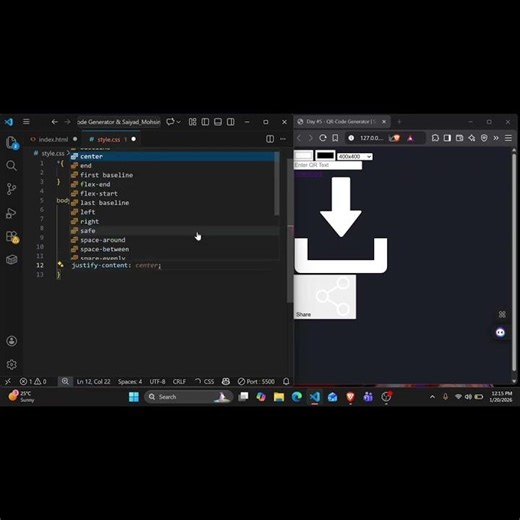Split the editor to the right
Image resolution: width=520 pixels, height=520 pixels.
pos(270,139)
